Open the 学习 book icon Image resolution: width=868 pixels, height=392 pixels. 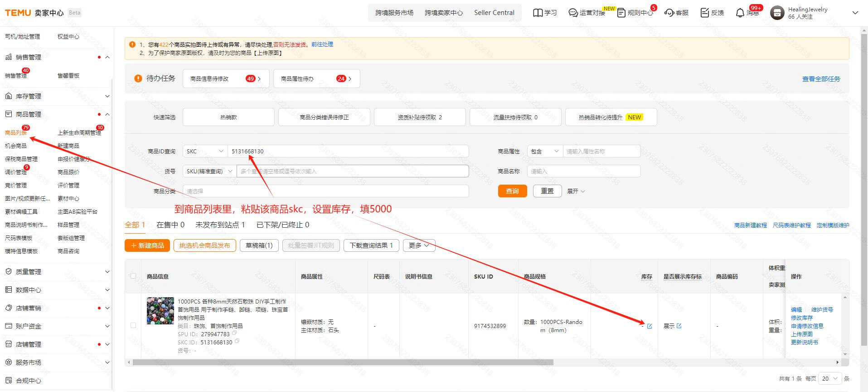coord(538,13)
